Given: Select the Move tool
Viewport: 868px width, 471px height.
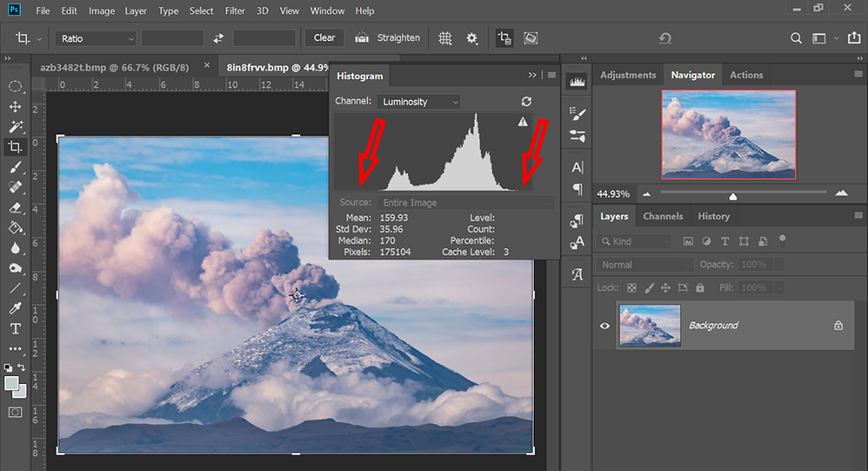Looking at the screenshot, I should click(x=16, y=106).
